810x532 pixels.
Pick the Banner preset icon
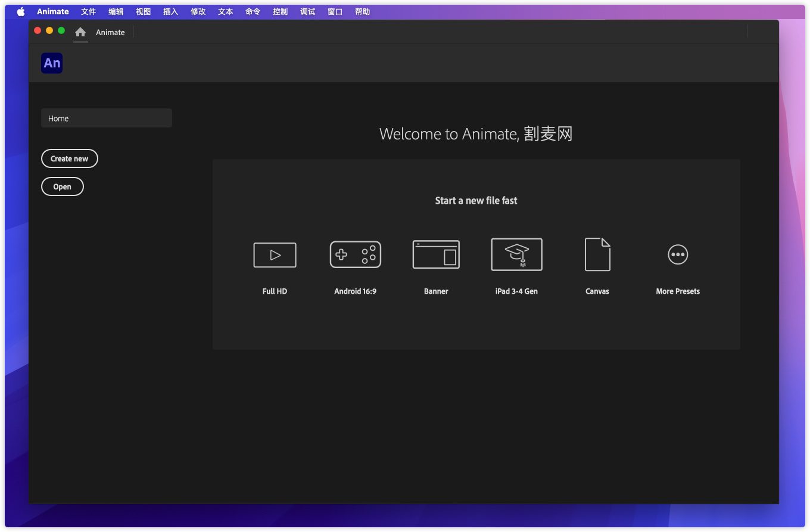436,254
